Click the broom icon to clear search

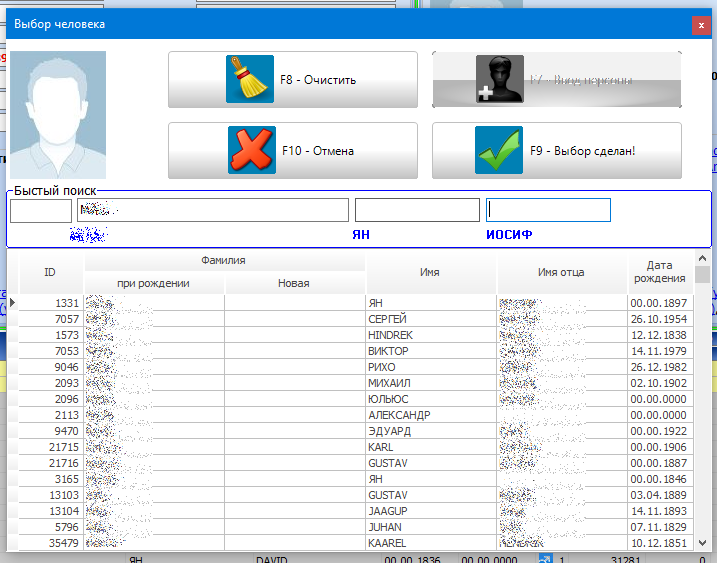pyautogui.click(x=250, y=80)
